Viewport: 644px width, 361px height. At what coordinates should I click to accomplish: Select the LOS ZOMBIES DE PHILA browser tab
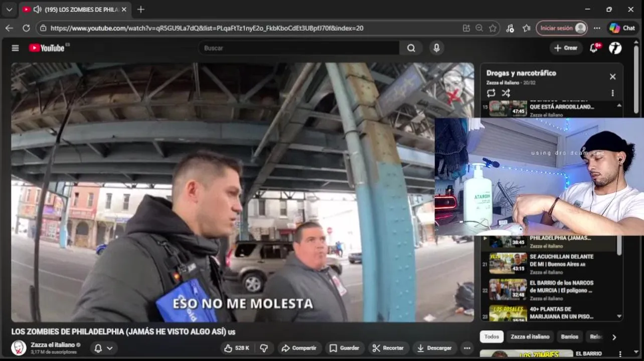pyautogui.click(x=75, y=10)
